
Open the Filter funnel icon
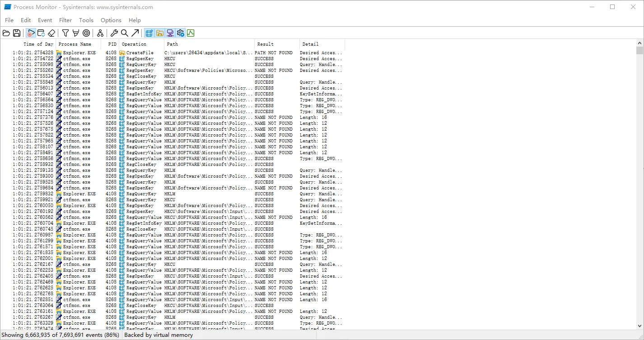pos(65,33)
